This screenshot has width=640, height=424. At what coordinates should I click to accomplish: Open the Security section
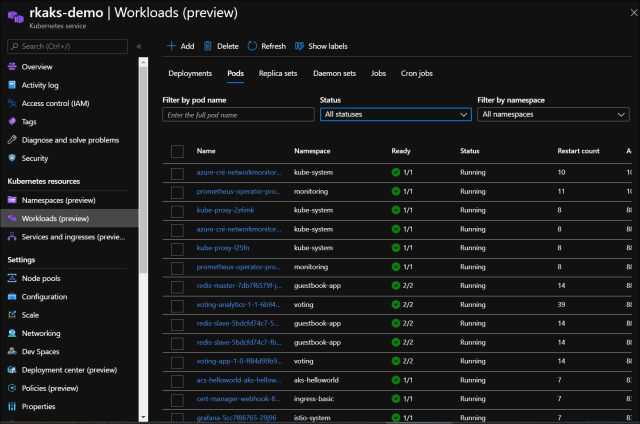click(x=35, y=158)
